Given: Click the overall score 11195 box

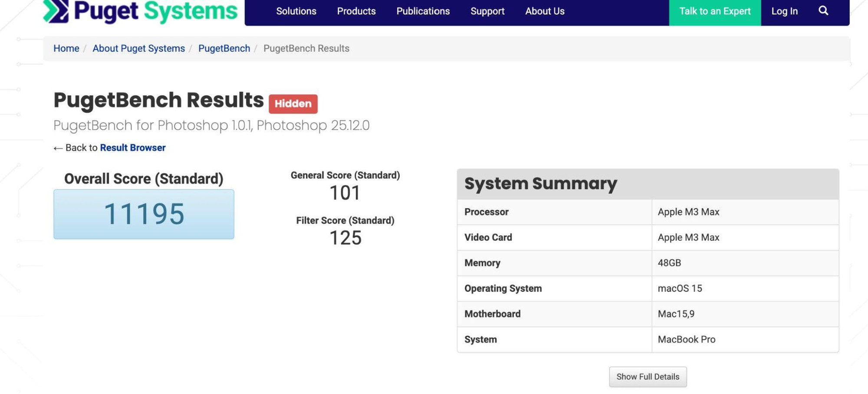Looking at the screenshot, I should [144, 214].
